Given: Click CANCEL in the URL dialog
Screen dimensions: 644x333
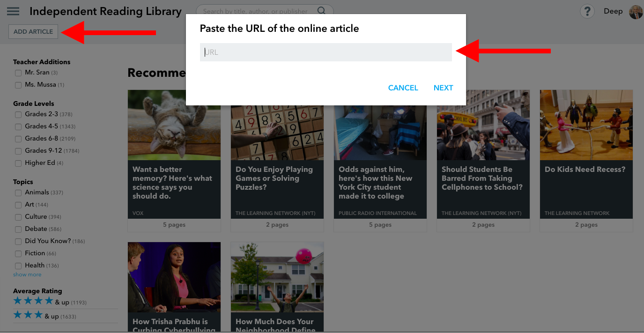Looking at the screenshot, I should point(403,88).
